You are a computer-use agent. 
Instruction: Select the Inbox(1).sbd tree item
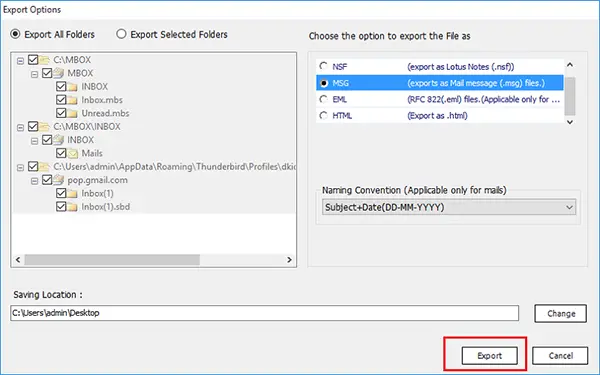coord(106,207)
